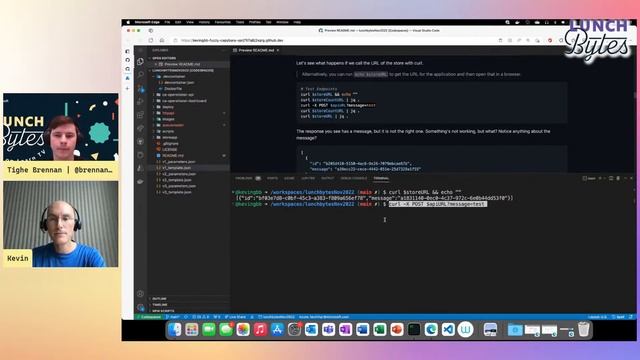Open LICENSE in the file tree
This screenshot has width=640, height=360.
pyautogui.click(x=170, y=149)
